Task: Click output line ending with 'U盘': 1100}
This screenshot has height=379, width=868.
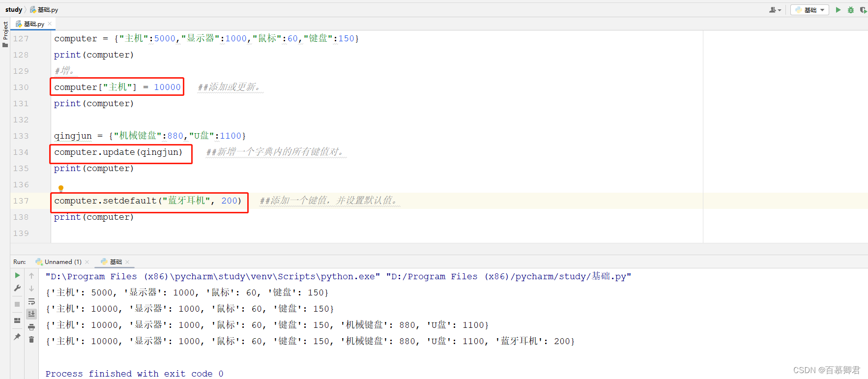Action: 267,325
